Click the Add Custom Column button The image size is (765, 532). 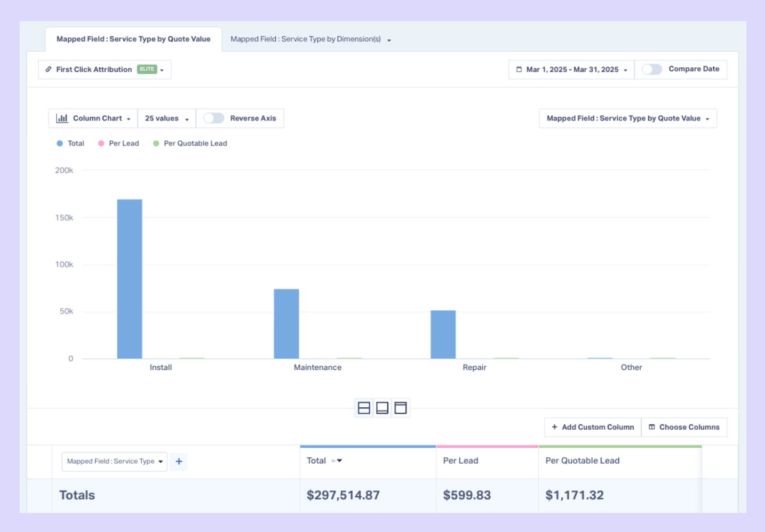point(593,427)
